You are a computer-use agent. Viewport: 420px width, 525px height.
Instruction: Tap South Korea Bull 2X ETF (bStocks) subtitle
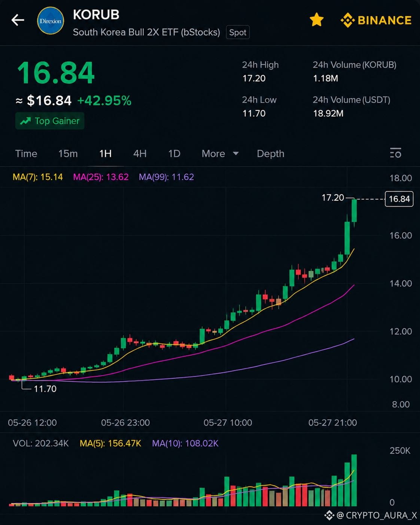coord(146,32)
